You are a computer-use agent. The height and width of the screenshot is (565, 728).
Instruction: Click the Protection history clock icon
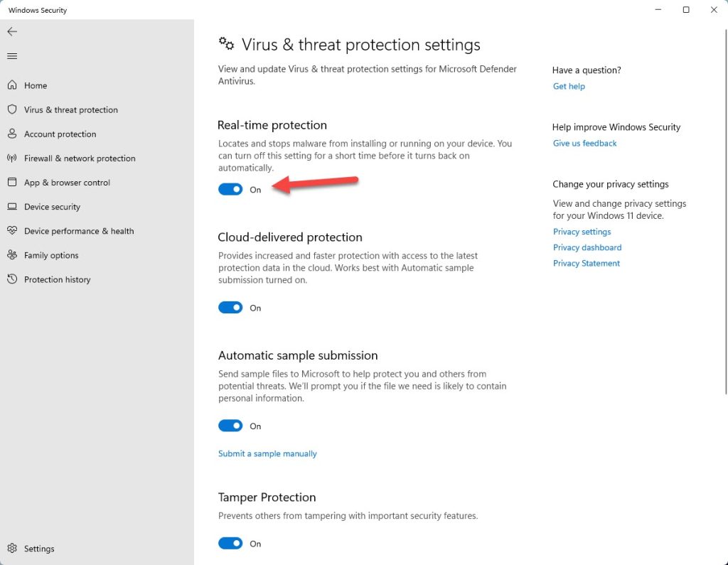tap(12, 279)
